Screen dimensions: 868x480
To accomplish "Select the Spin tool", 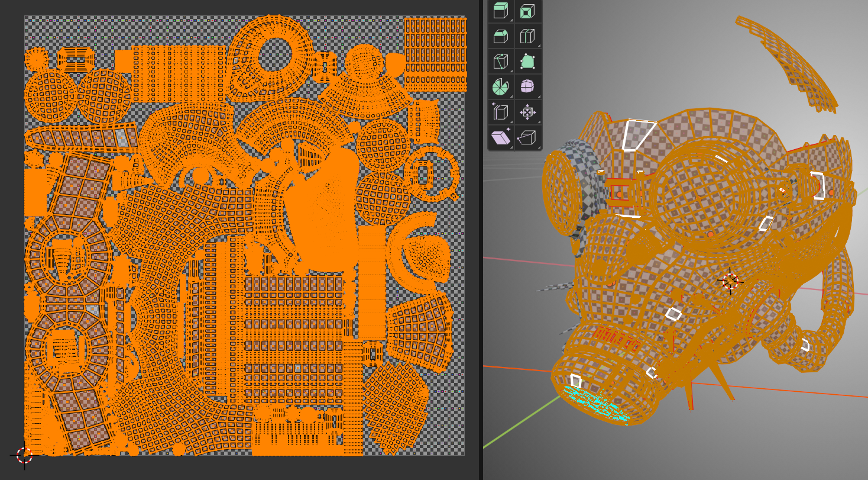I will pyautogui.click(x=501, y=86).
